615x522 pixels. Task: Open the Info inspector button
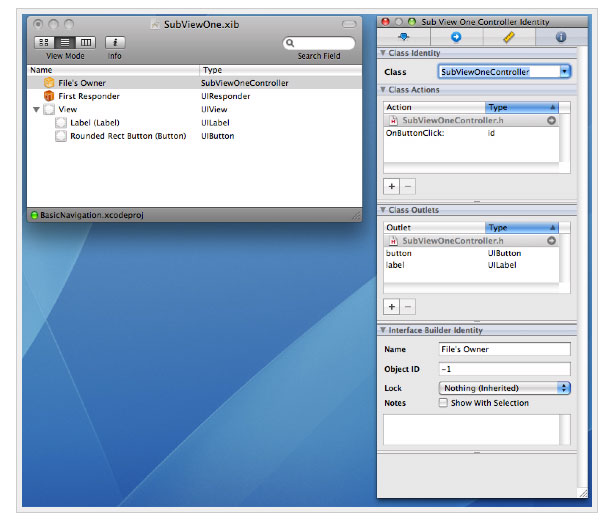pos(115,42)
